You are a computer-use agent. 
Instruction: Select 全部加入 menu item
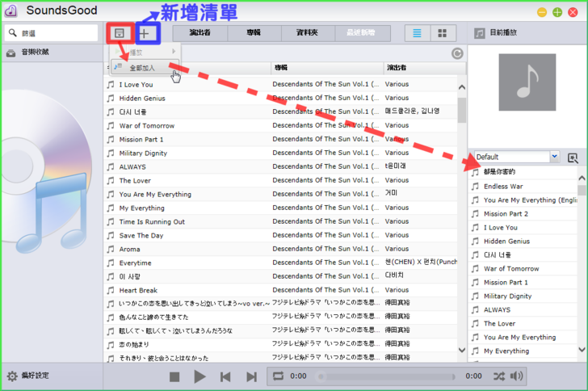click(142, 68)
